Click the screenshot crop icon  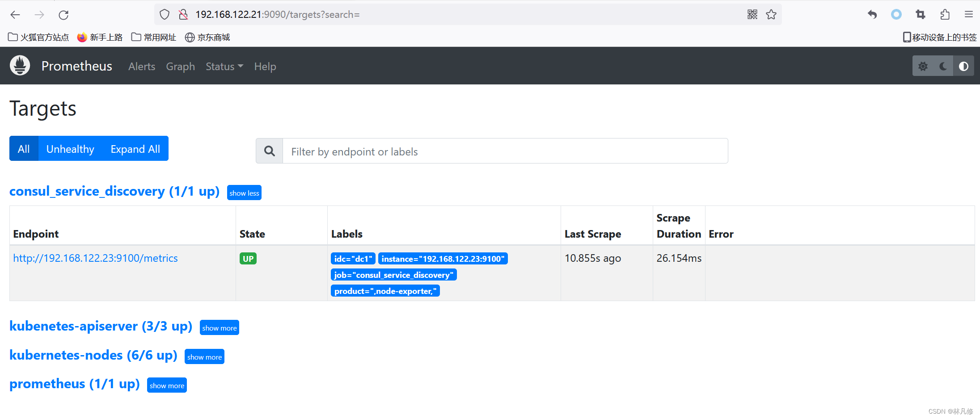click(921, 15)
